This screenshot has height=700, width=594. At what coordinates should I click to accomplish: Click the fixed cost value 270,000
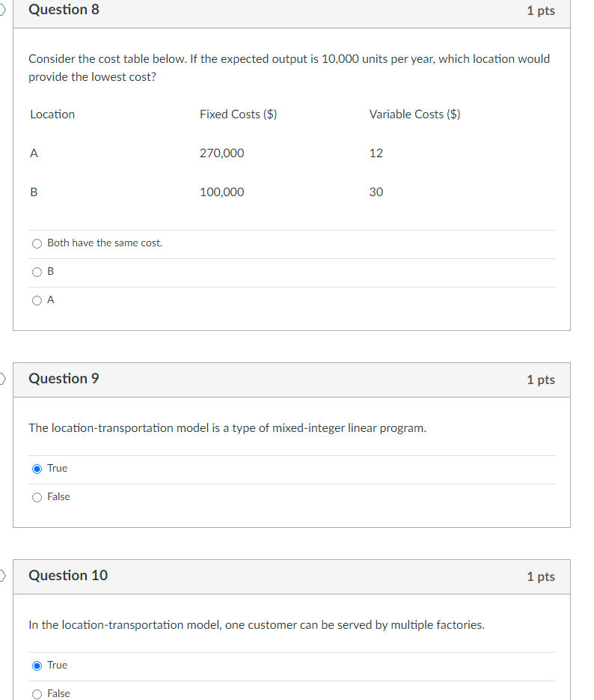point(221,153)
